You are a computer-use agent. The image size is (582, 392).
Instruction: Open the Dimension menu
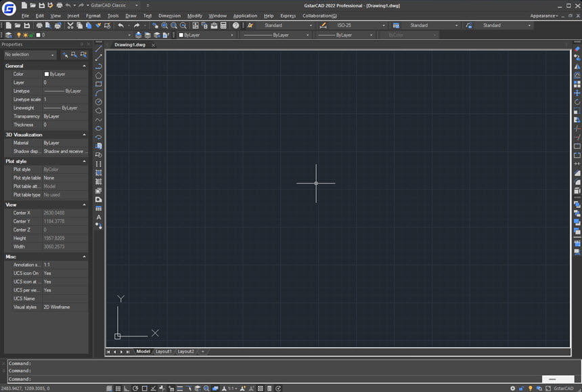pyautogui.click(x=169, y=16)
